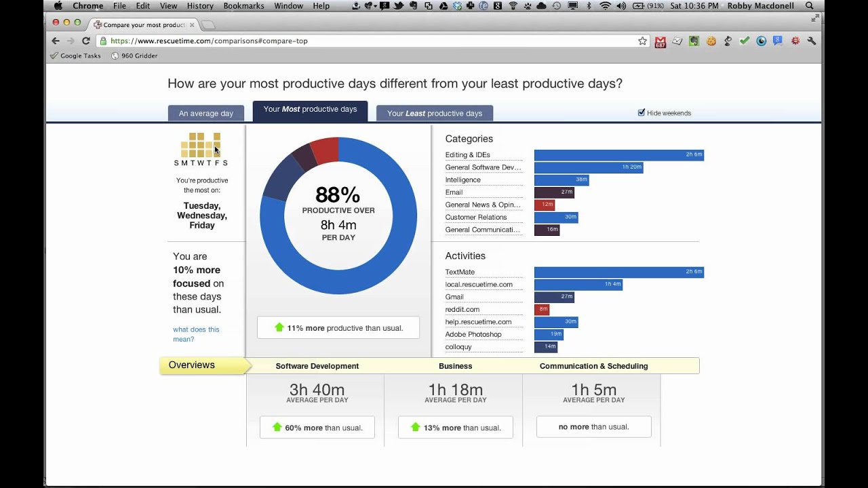The height and width of the screenshot is (488, 868).
Task: Open the Google+ notification extension
Action: click(778, 41)
